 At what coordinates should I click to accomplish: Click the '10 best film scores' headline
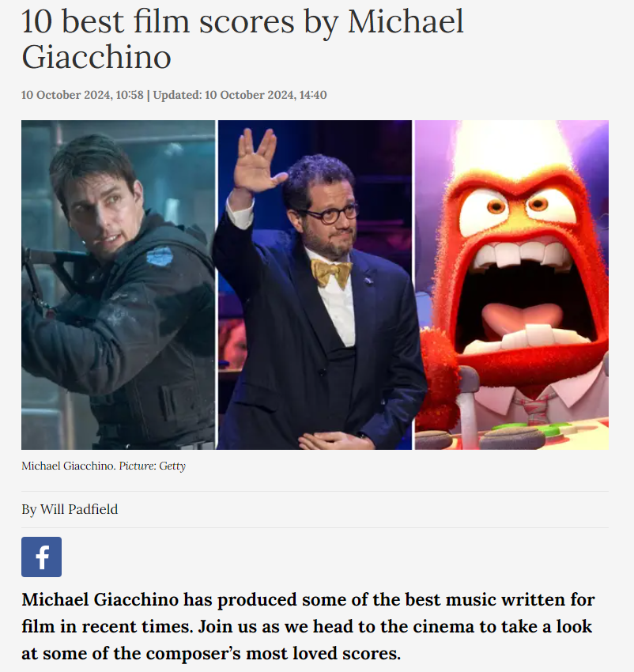[x=243, y=39]
